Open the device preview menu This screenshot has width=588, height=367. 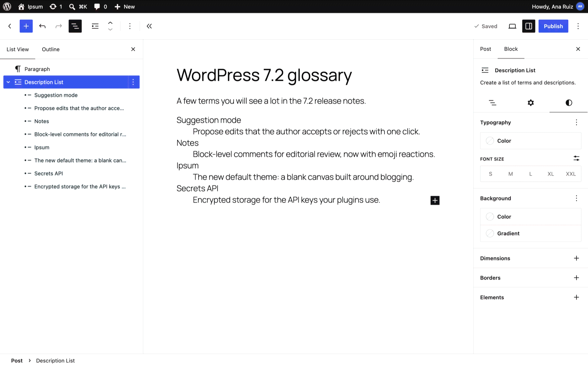[x=512, y=26]
